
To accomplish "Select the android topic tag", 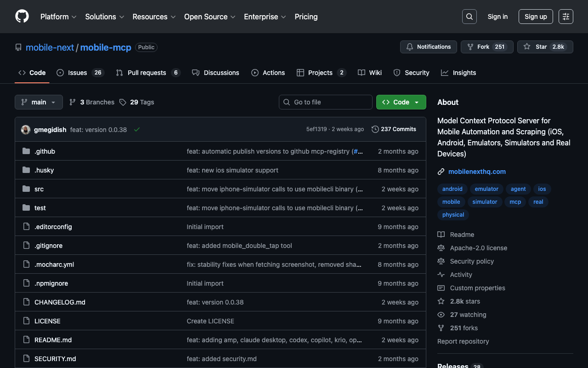I will point(452,189).
